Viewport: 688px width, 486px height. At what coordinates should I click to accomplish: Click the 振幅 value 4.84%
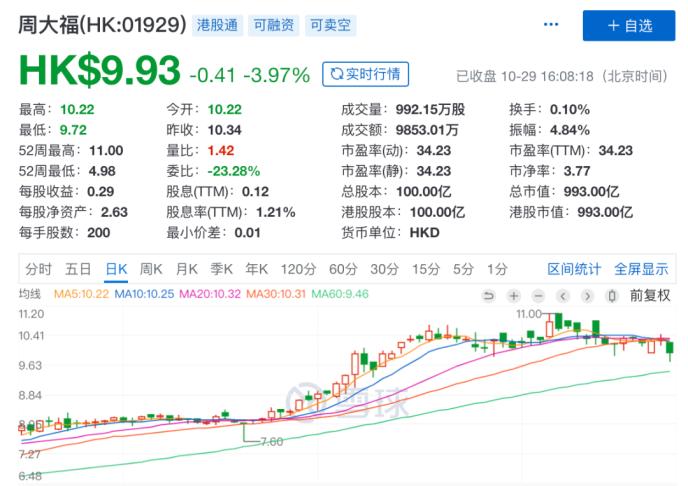(570, 130)
